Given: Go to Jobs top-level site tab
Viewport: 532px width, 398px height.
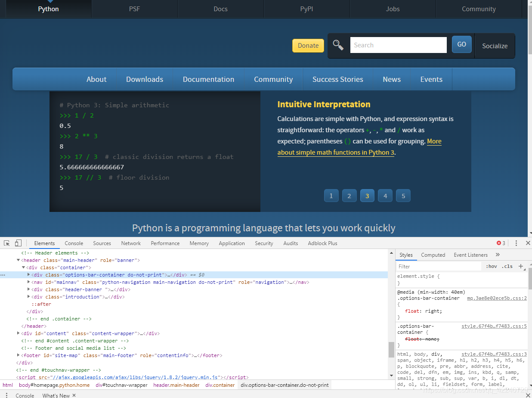Looking at the screenshot, I should pyautogui.click(x=393, y=9).
